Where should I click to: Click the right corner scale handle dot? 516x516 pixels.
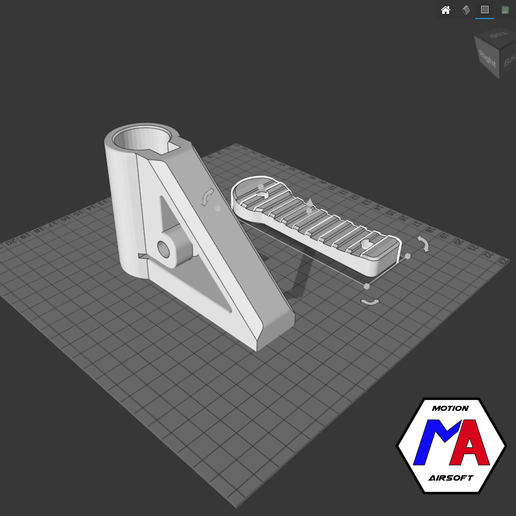pyautogui.click(x=407, y=256)
